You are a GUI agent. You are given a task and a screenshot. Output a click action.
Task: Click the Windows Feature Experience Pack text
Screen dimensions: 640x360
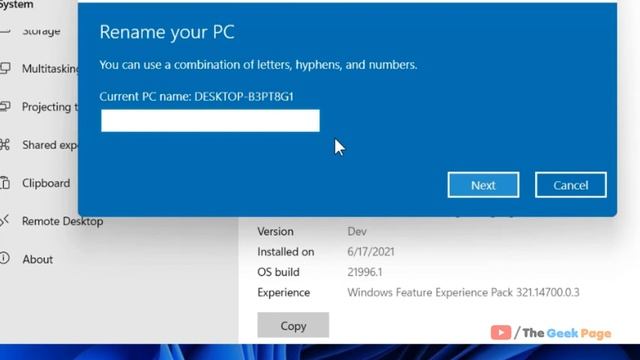[x=463, y=292]
